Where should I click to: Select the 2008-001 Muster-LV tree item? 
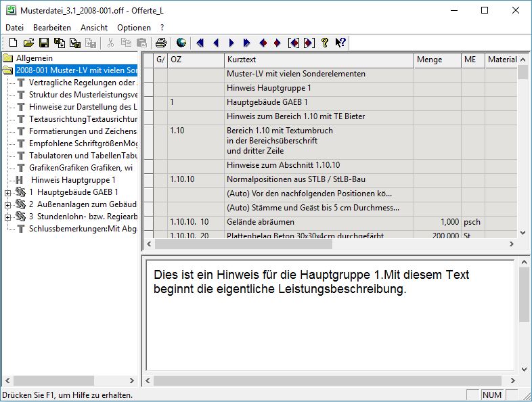[76, 70]
